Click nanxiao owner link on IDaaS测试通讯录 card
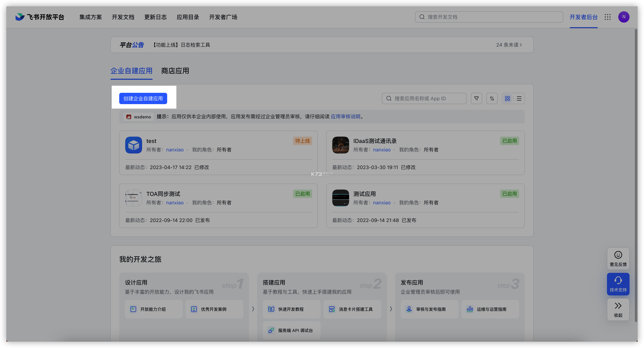The image size is (644, 348). click(382, 150)
